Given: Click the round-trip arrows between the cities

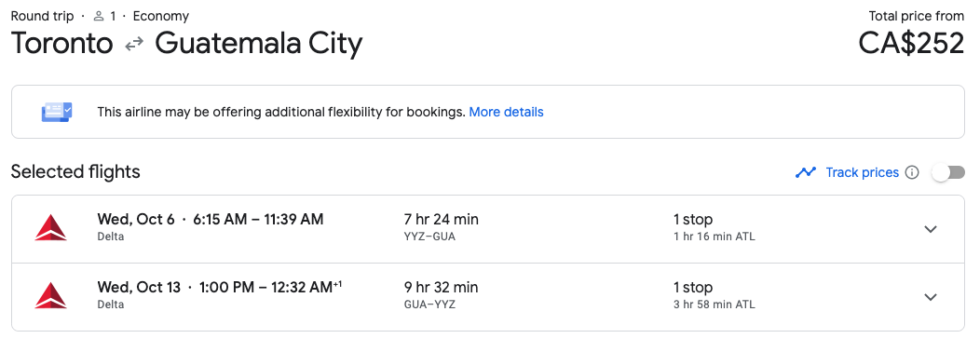Looking at the screenshot, I should 134,45.
